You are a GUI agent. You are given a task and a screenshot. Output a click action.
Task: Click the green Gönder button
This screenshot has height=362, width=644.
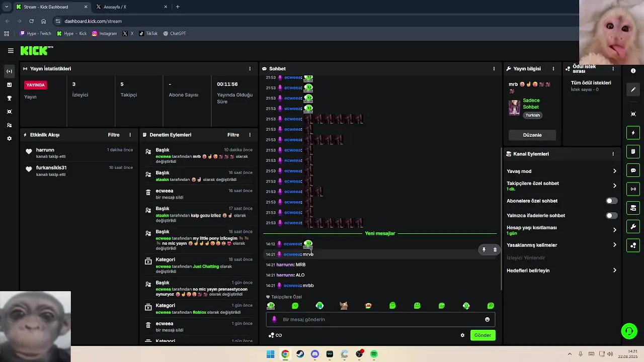(x=482, y=335)
